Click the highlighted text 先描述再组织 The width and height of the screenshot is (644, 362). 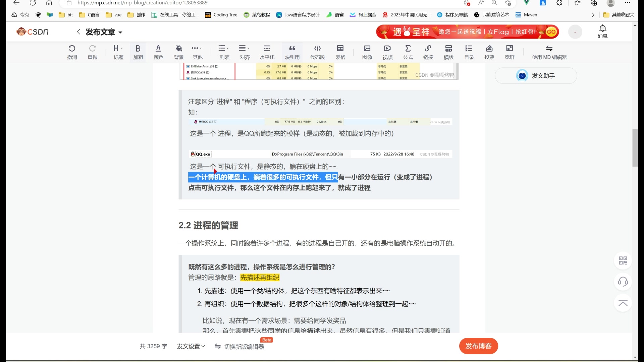click(260, 278)
